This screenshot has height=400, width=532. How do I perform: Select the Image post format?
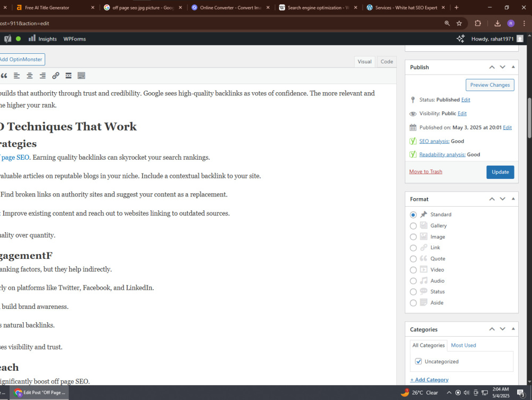pyautogui.click(x=413, y=237)
